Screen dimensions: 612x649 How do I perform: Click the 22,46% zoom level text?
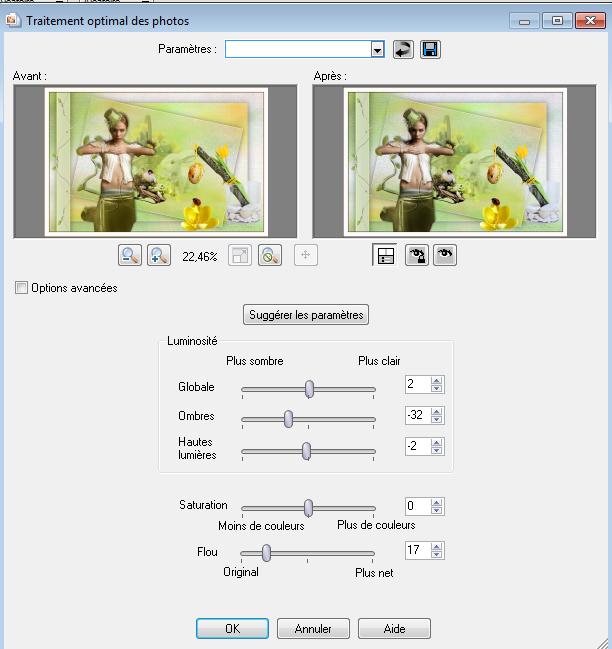pos(199,257)
